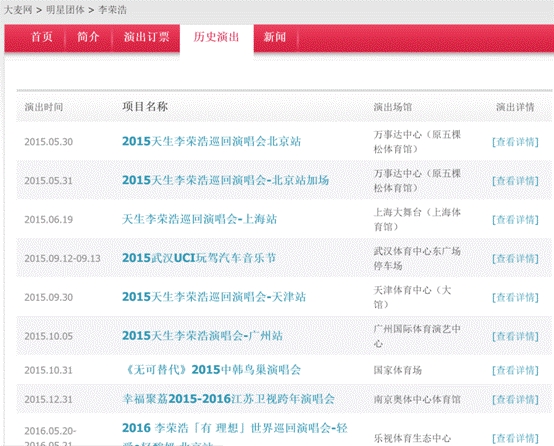Screen dimensions: 554x446
Task: Open 2015武汉UCI玩驾汽车音乐节 link
Action: 199,258
